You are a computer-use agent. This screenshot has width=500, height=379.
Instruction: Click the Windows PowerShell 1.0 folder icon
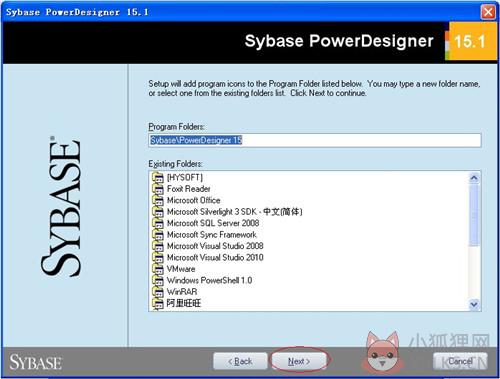158,280
